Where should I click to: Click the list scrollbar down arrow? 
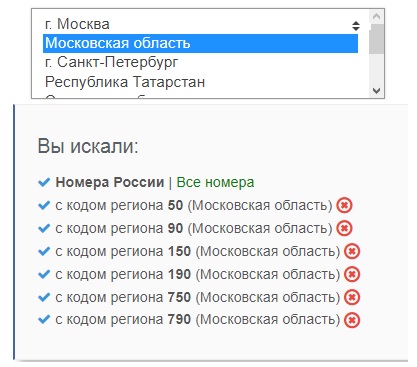pos(376,90)
